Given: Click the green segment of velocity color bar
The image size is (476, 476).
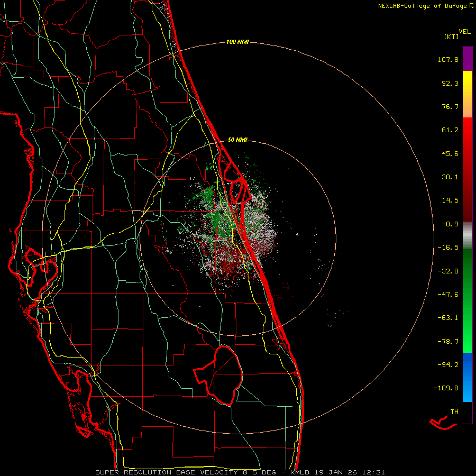Looking at the screenshot, I should [467, 300].
